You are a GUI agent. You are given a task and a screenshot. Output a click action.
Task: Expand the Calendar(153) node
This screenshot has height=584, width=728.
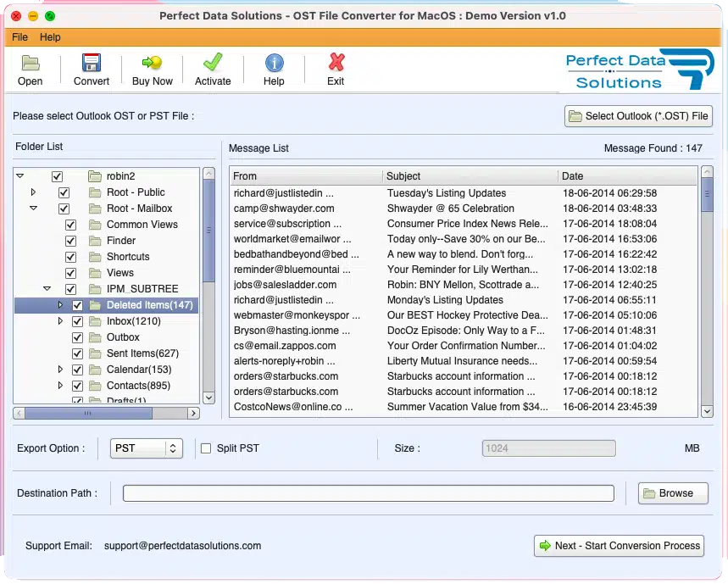[60, 369]
